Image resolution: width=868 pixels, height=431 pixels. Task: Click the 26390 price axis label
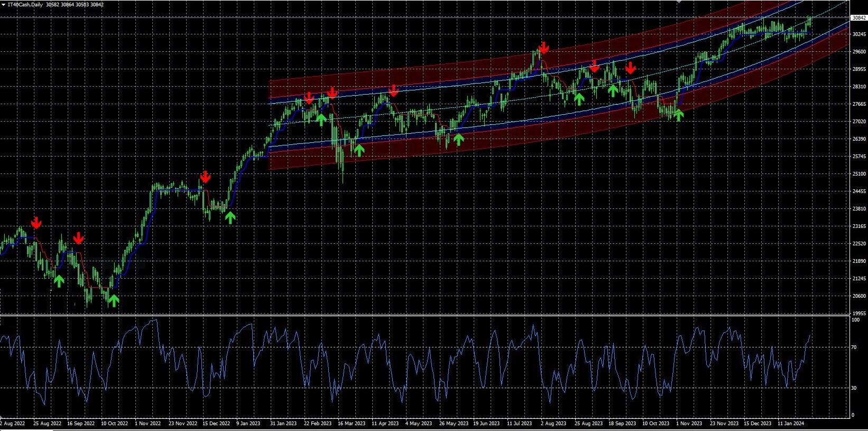859,139
